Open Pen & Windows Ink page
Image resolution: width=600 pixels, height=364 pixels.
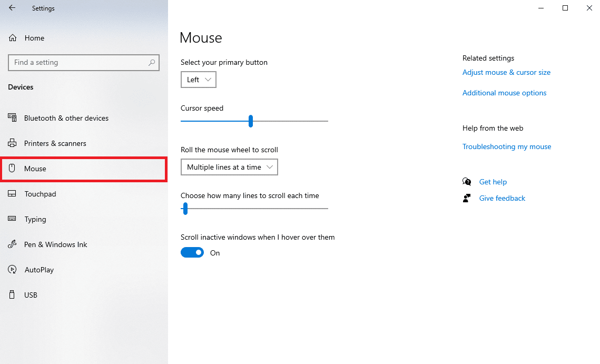[x=55, y=244]
